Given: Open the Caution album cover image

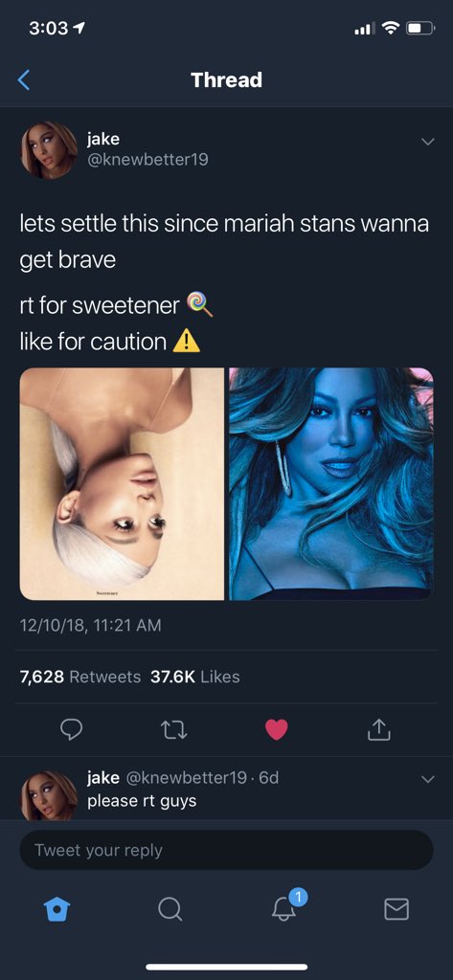Looking at the screenshot, I should (x=331, y=483).
